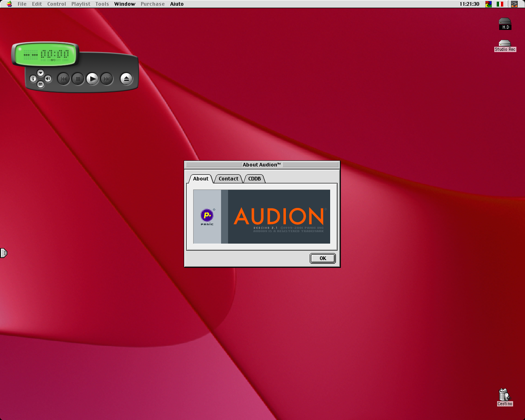Click the AUDION banner image

click(262, 217)
